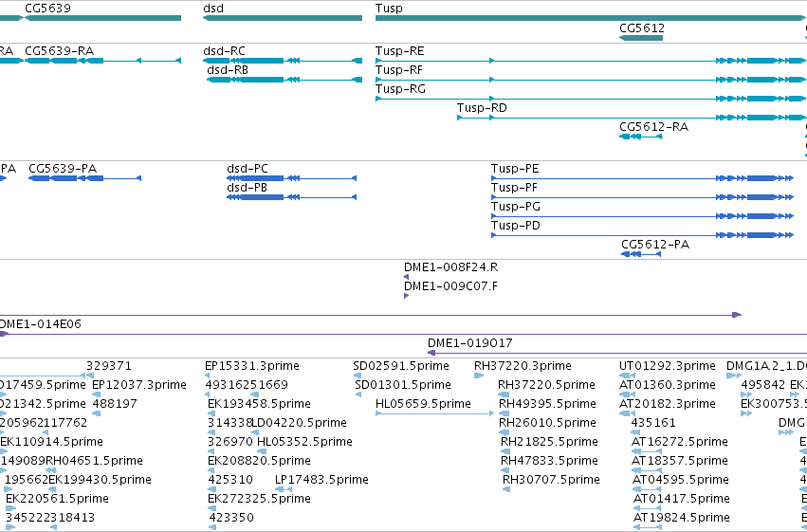Click EST EP15331.3prime
807x532 pixels.
coord(252,366)
